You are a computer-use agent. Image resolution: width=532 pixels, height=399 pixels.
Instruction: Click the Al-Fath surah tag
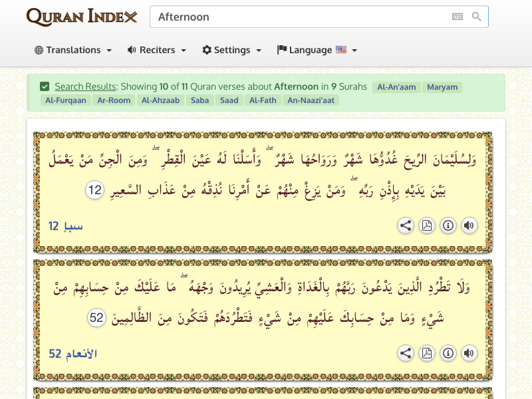263,100
